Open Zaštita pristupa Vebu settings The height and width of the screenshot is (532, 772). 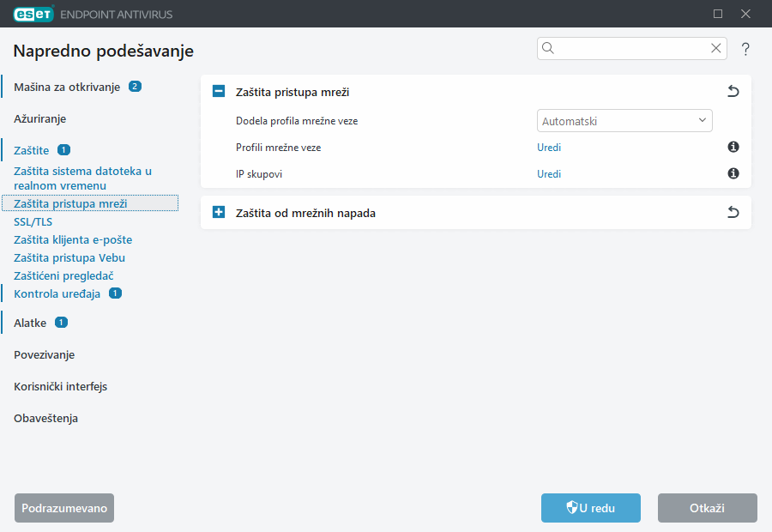(x=69, y=257)
